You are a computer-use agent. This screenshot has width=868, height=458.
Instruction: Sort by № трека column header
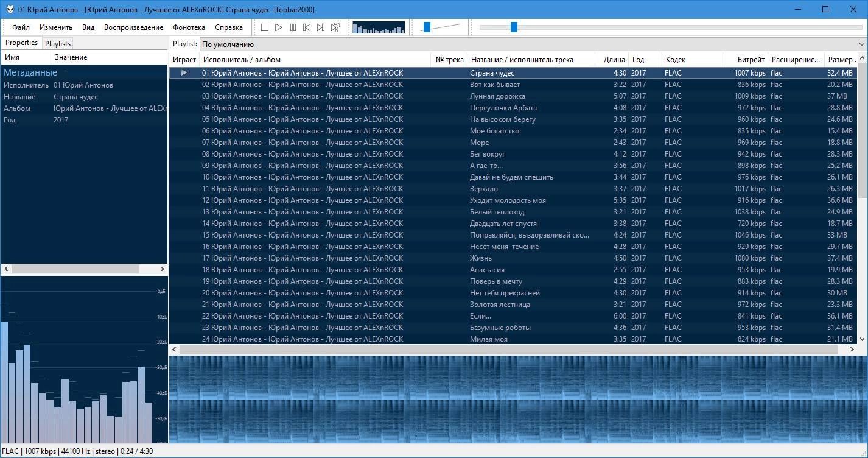click(x=449, y=60)
